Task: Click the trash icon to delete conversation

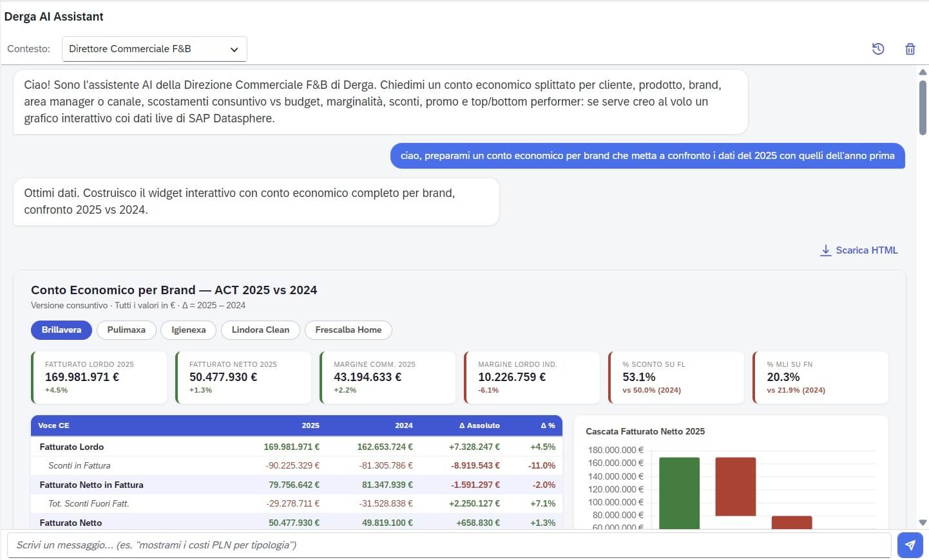Action: [910, 49]
